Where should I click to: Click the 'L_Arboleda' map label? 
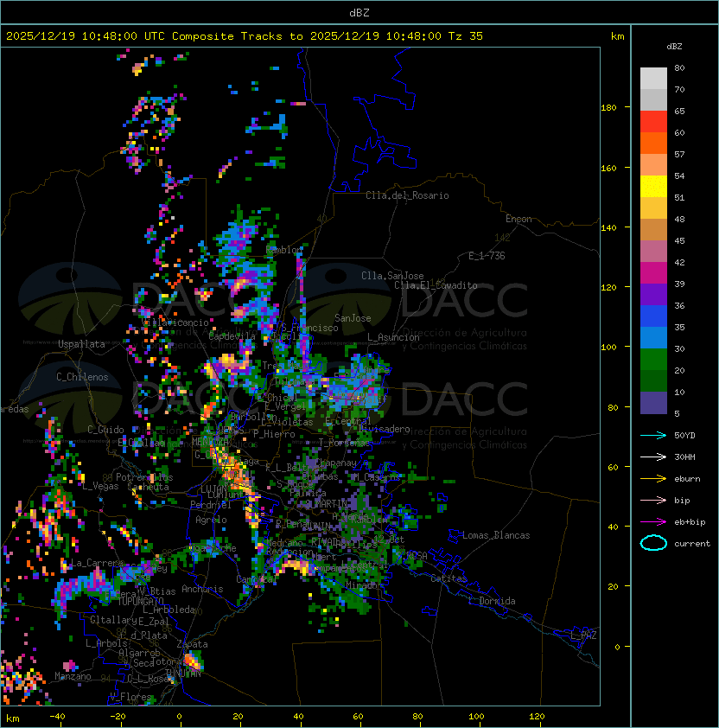[x=168, y=610]
